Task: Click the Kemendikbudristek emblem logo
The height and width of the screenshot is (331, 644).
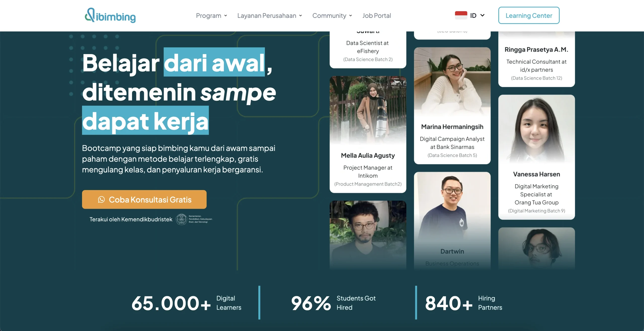Action: [x=181, y=219]
